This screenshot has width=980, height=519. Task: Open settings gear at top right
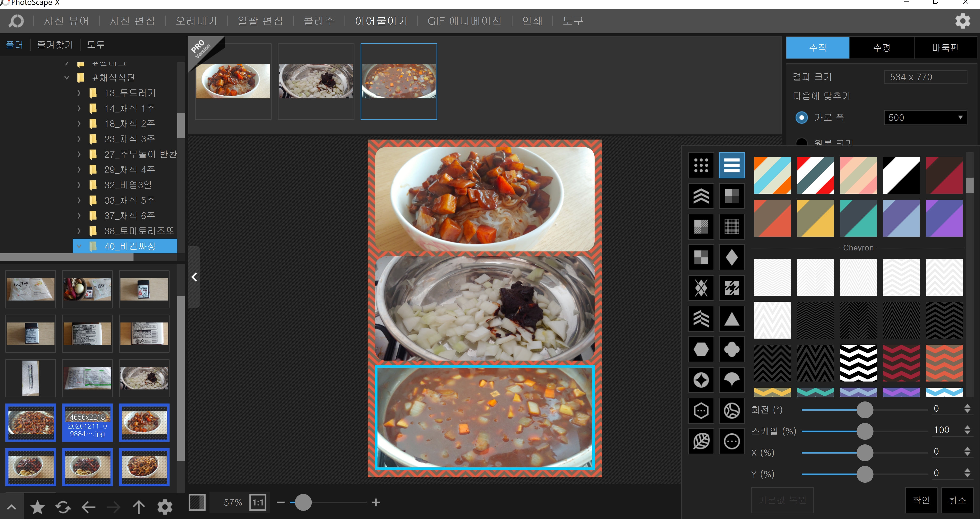963,21
